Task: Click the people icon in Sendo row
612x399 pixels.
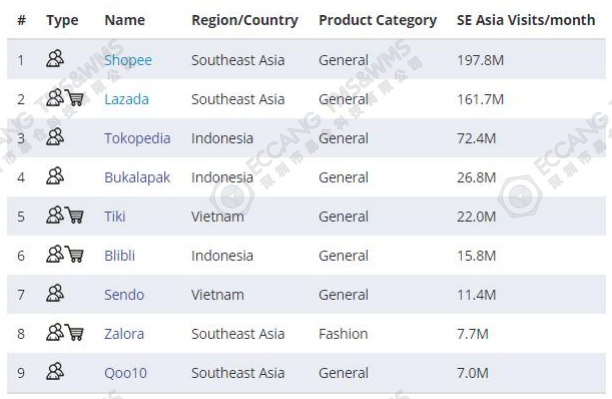Action: coord(55,293)
